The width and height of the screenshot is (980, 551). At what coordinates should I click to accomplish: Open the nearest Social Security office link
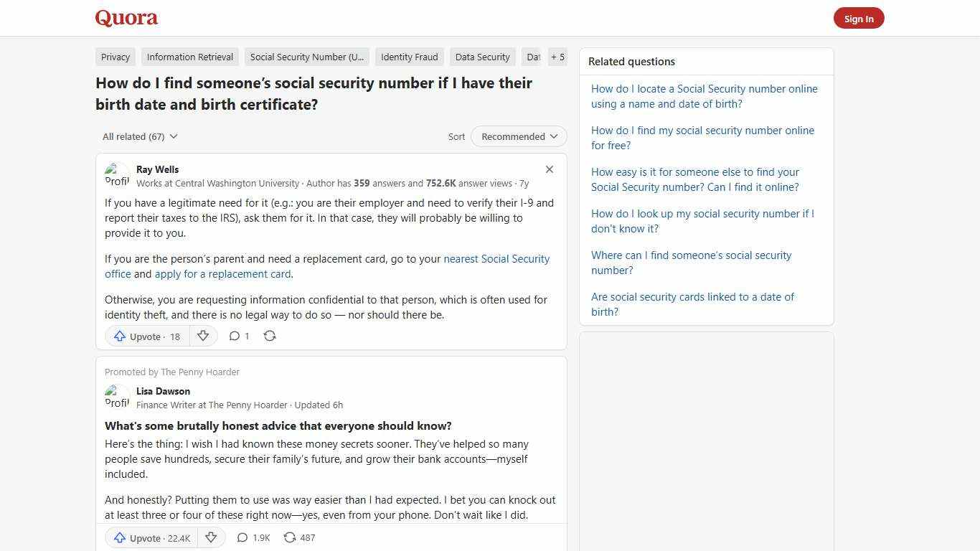point(496,258)
